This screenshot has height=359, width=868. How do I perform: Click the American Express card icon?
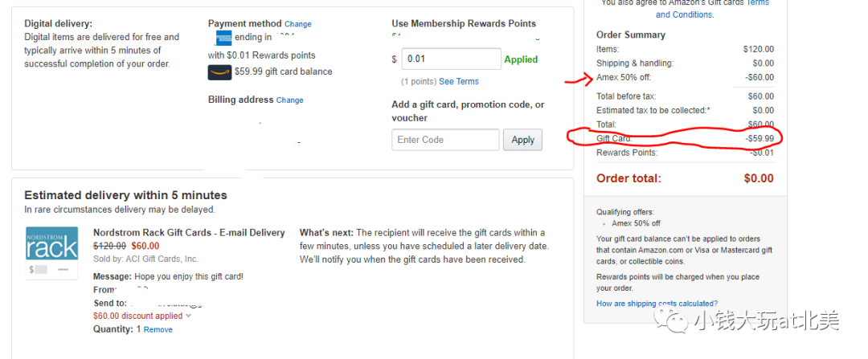224,38
